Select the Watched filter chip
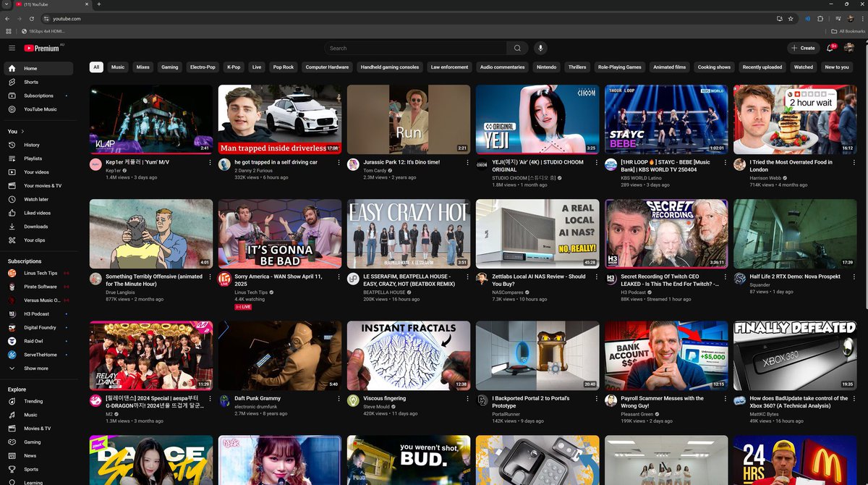868x485 pixels. tap(804, 67)
